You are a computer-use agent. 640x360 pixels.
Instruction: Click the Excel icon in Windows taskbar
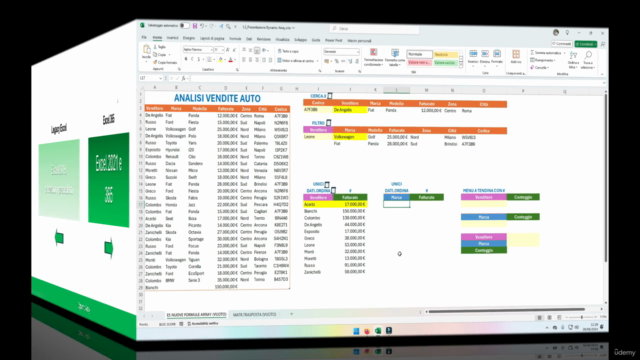(x=378, y=331)
